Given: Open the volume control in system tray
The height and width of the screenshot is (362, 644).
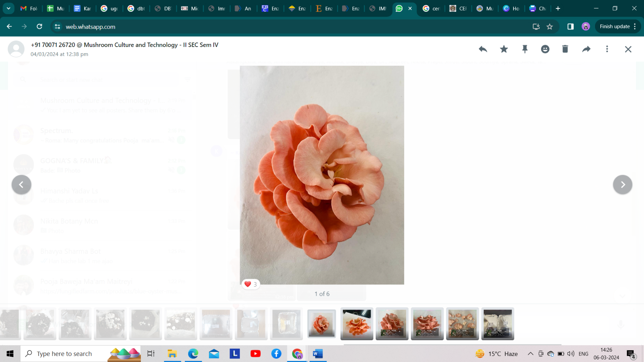Looking at the screenshot, I should [x=571, y=354].
